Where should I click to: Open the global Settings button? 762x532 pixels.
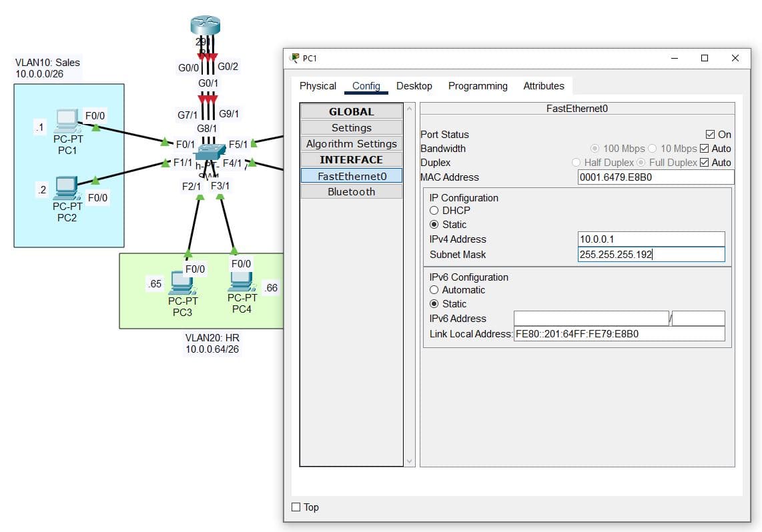click(x=352, y=128)
